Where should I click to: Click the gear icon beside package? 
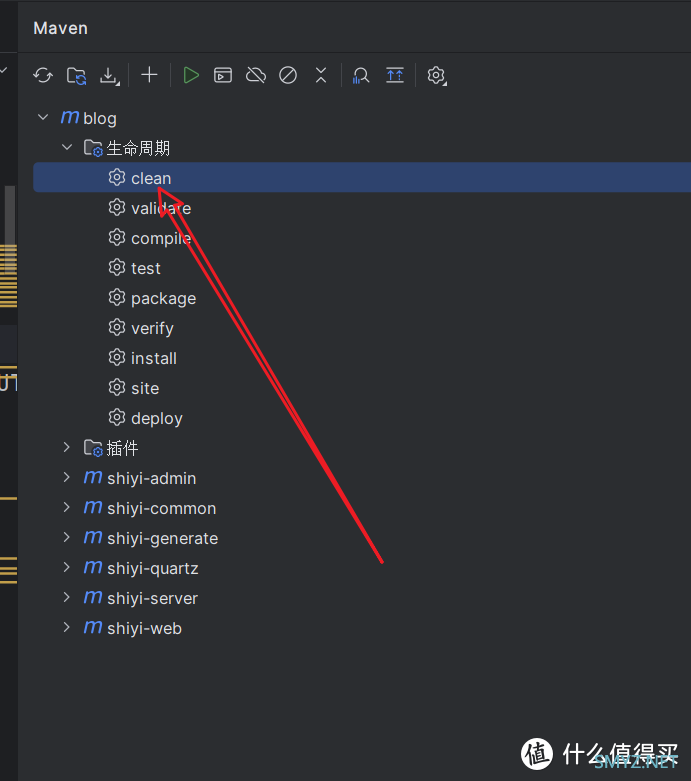tap(117, 297)
